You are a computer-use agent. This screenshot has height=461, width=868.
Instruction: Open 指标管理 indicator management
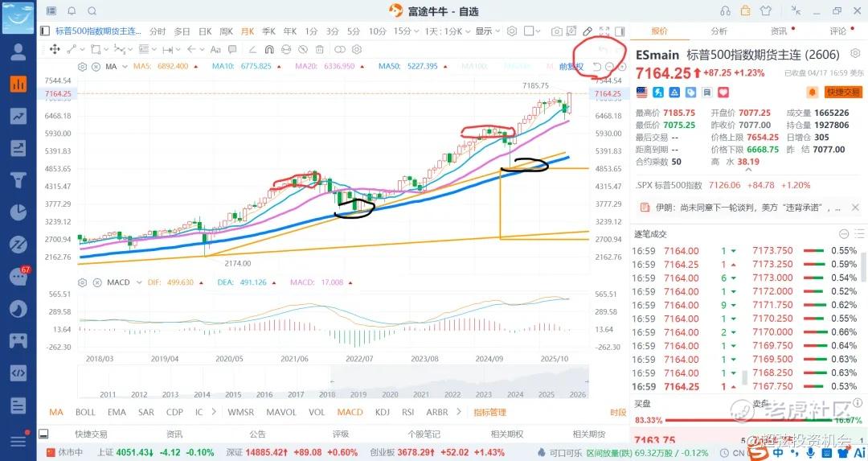[490, 412]
